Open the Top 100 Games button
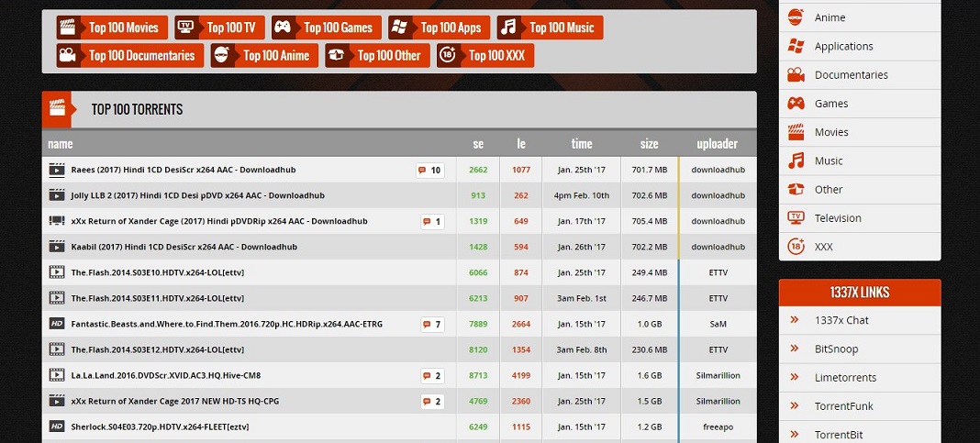Image resolution: width=980 pixels, height=443 pixels. pos(327,28)
